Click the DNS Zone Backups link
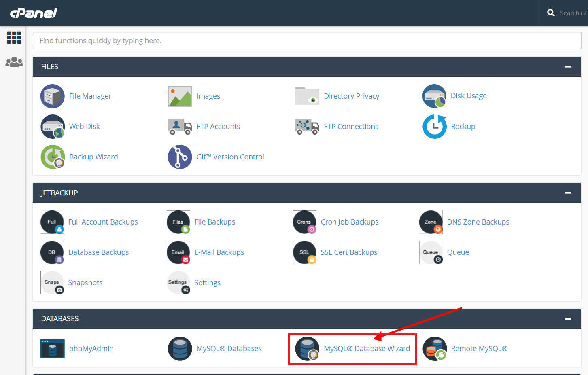Viewport: 588px width, 375px height. pyautogui.click(x=478, y=222)
